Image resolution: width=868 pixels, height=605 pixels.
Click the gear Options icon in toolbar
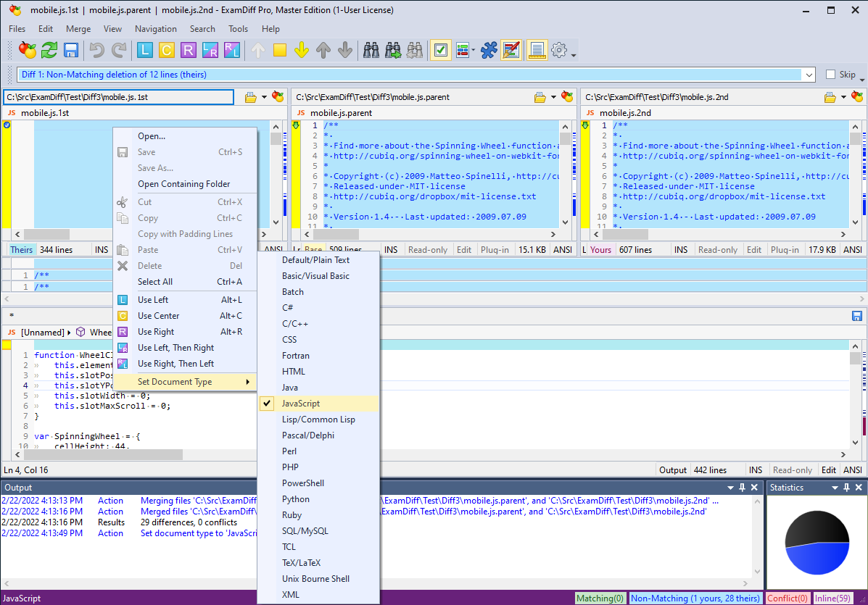[559, 50]
